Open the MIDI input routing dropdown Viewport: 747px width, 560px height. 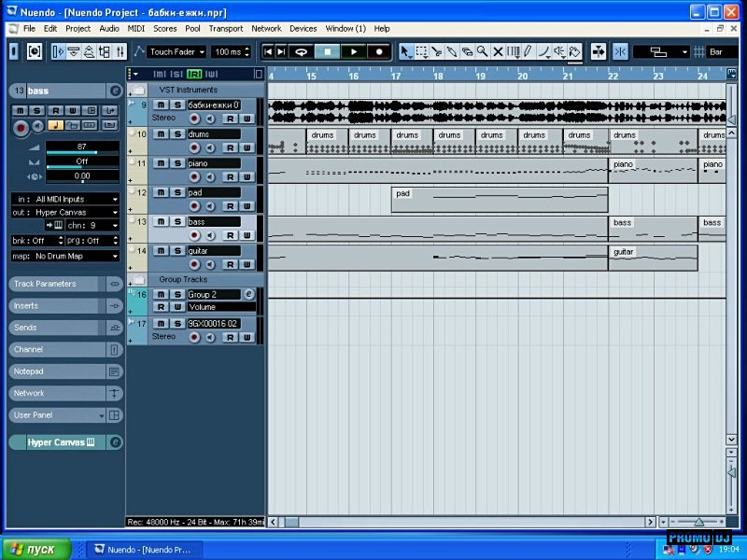[65, 199]
